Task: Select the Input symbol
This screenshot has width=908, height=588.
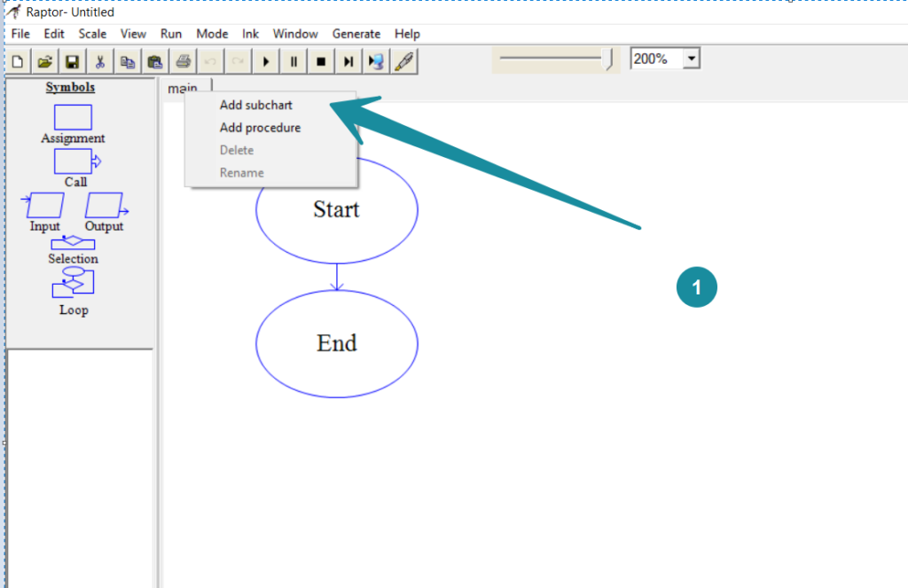Action: click(x=43, y=206)
